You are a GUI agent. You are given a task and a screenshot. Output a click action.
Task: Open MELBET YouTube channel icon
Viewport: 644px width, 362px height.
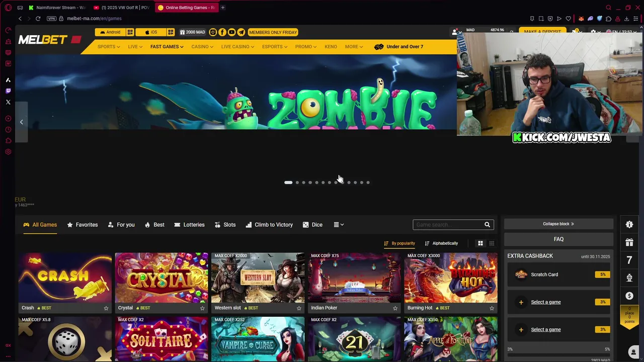(231, 32)
